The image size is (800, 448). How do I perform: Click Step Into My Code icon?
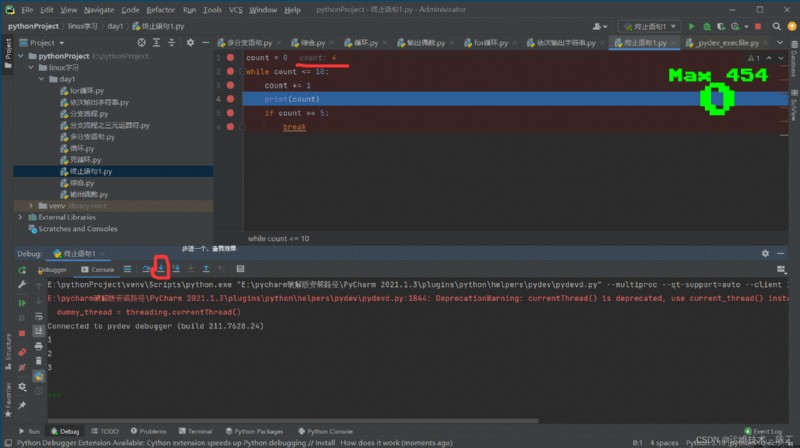tap(176, 269)
